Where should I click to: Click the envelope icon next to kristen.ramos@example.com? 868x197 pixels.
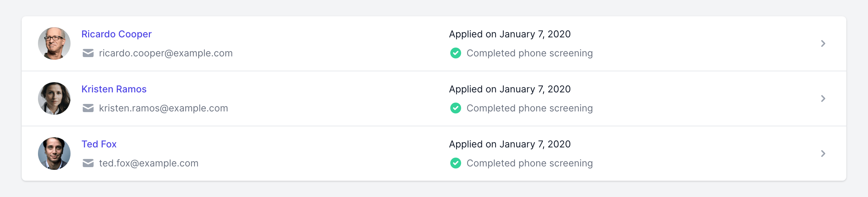coord(88,108)
